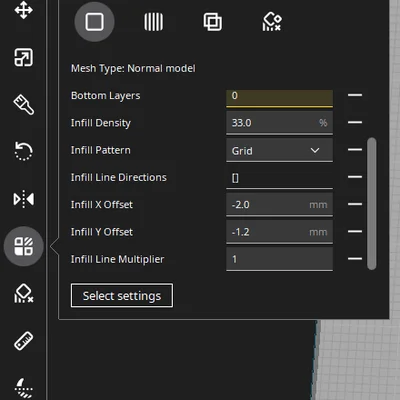The width and height of the screenshot is (400, 400).
Task: Click the Mesh Type: Normal model text
Action: pos(133,69)
